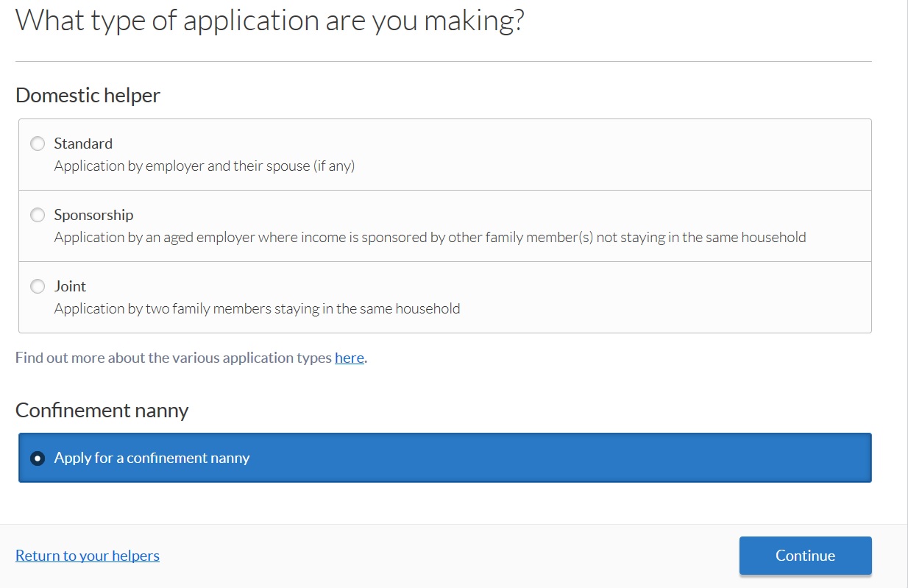Open the 'here' application types link
Screen dimensions: 908x588
coord(350,358)
